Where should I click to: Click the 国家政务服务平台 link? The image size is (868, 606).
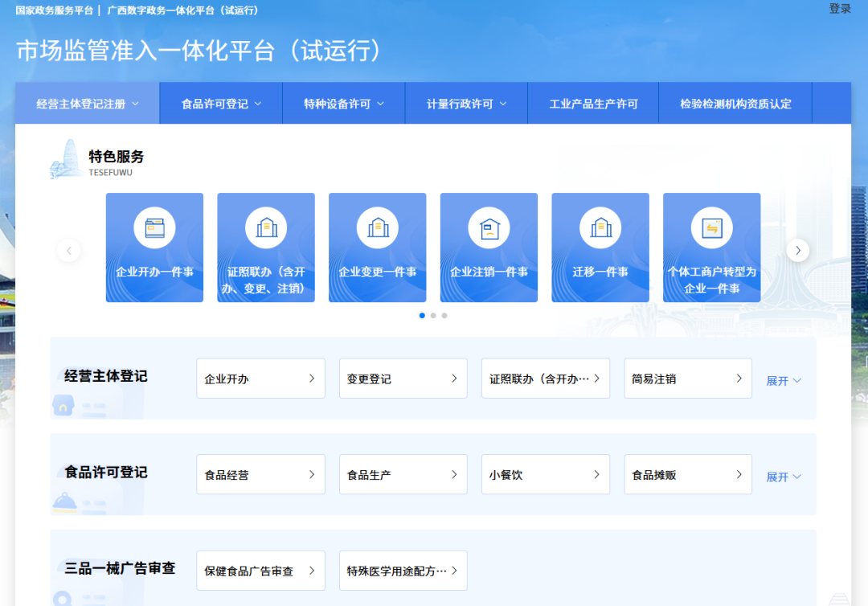[53, 10]
